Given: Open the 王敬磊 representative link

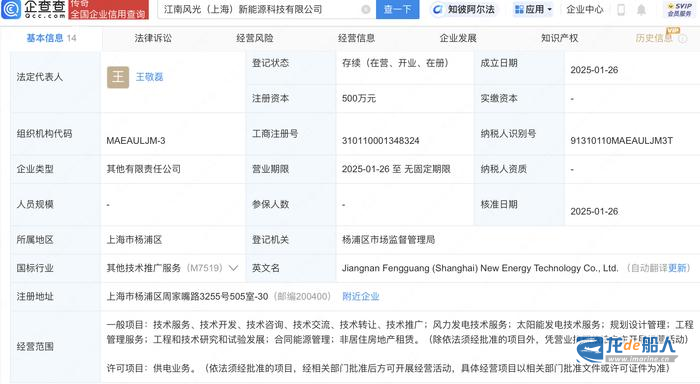Looking at the screenshot, I should [150, 77].
